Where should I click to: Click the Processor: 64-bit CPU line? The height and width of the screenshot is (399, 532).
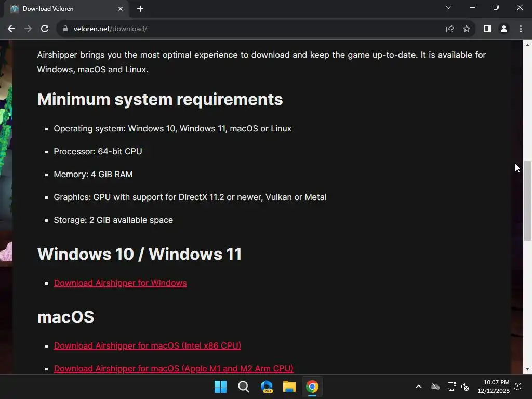98,151
